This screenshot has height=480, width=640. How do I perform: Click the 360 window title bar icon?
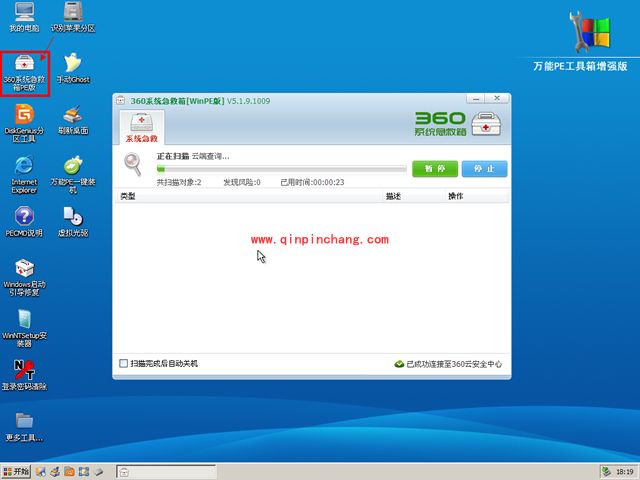pos(120,100)
